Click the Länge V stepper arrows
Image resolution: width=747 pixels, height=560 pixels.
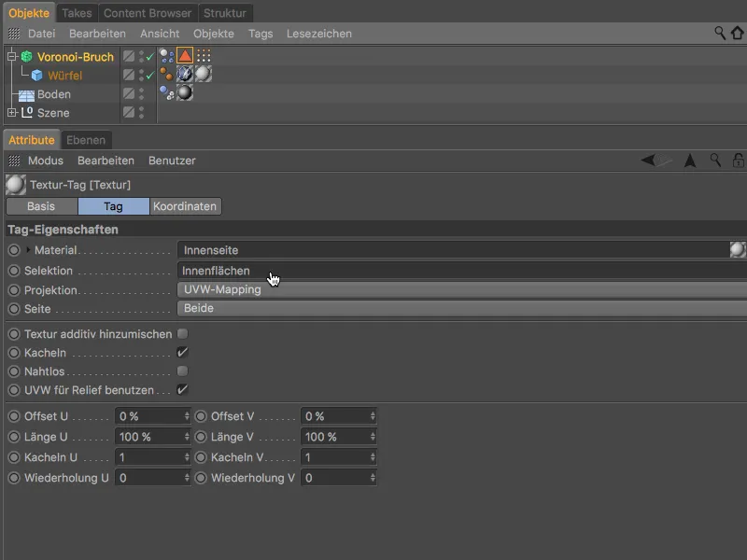pos(373,437)
